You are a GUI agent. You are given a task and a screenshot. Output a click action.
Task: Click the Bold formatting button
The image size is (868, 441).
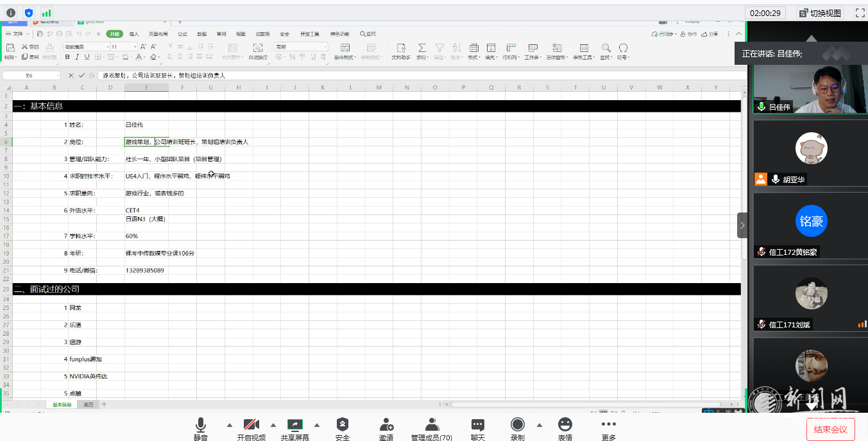[x=67, y=57]
